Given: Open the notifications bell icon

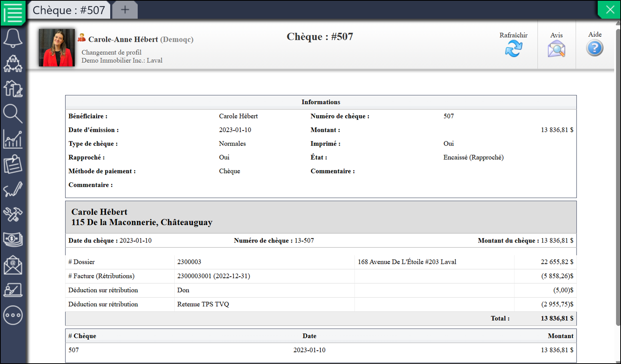Looking at the screenshot, I should pos(13,38).
